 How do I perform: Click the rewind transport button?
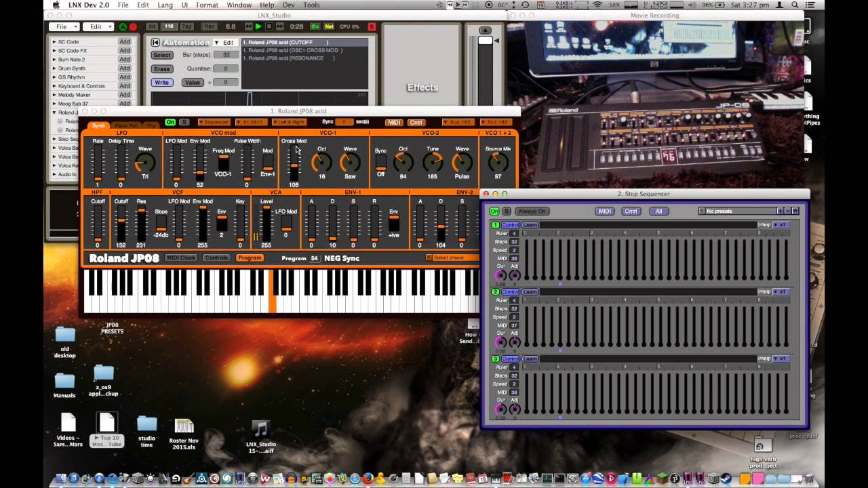click(x=248, y=26)
